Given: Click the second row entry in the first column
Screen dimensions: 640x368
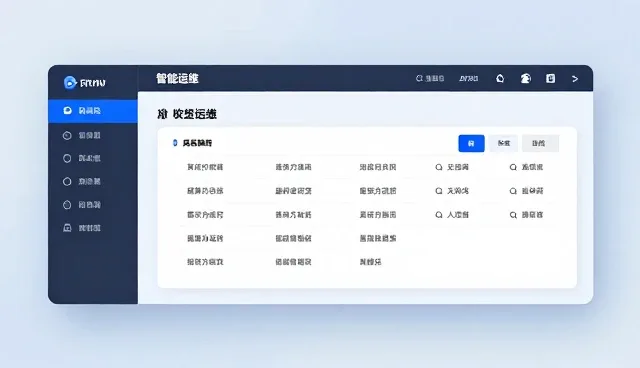Looking at the screenshot, I should (205, 191).
